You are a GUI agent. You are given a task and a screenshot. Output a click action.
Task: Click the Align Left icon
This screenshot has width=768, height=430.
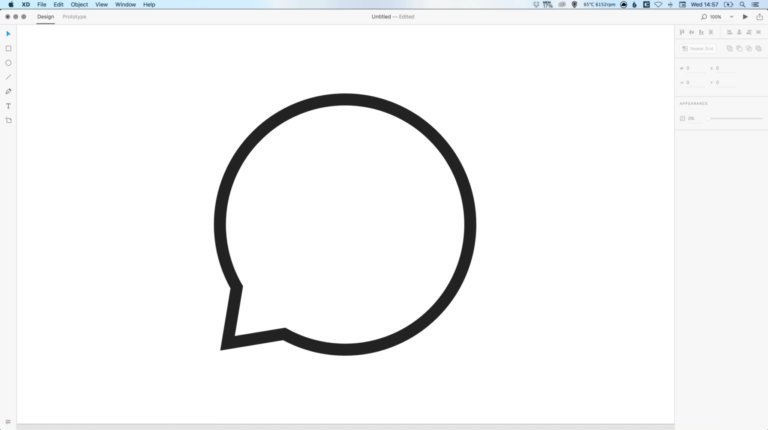pos(729,32)
